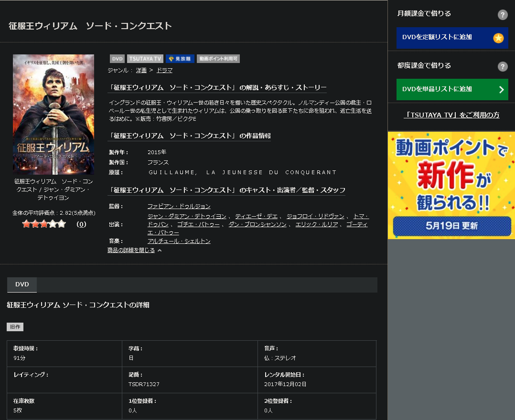
Task: Click the review count (0) link
Action: (81, 224)
